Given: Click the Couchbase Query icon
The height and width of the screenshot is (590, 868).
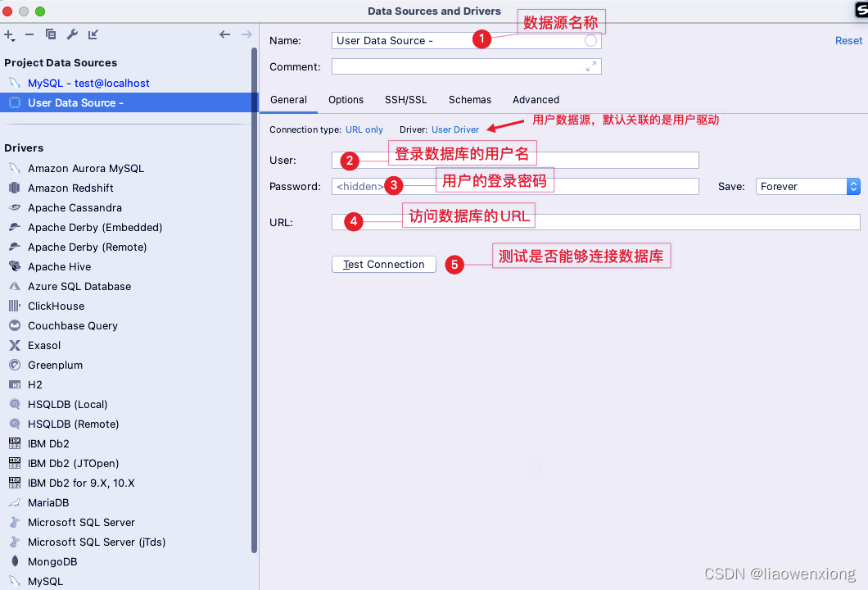Looking at the screenshot, I should (x=15, y=325).
